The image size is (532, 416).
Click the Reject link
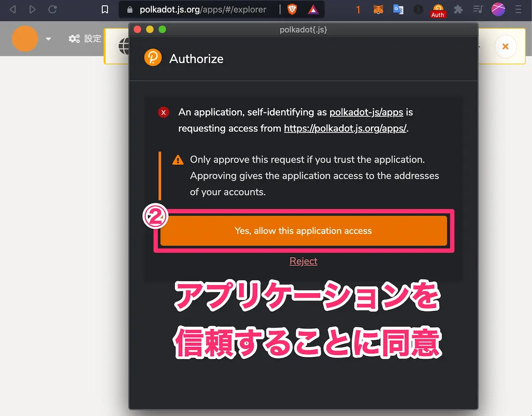click(x=303, y=261)
